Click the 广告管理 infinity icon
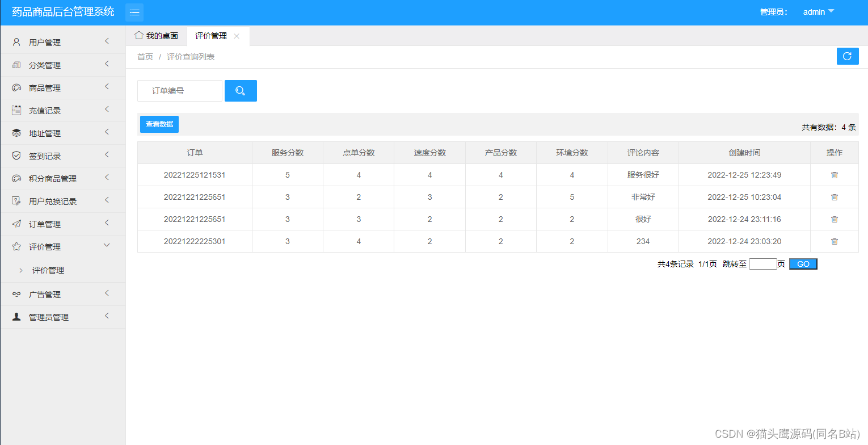Screen dimensions: 868x445 tap(16, 294)
